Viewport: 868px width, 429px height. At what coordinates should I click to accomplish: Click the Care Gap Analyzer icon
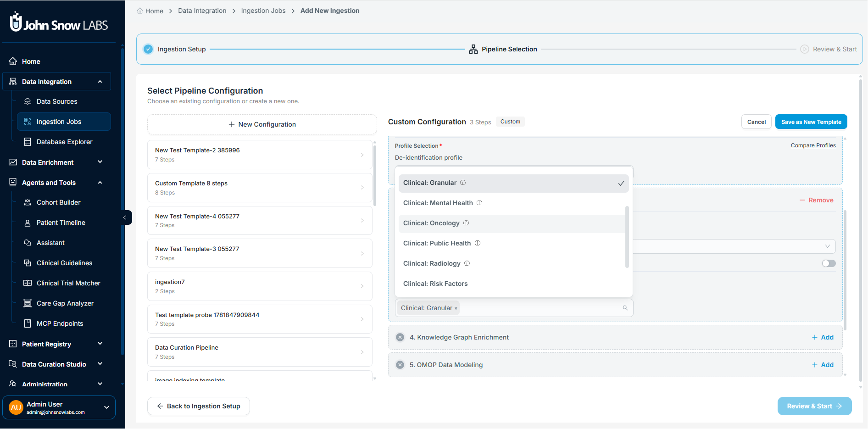coord(28,303)
